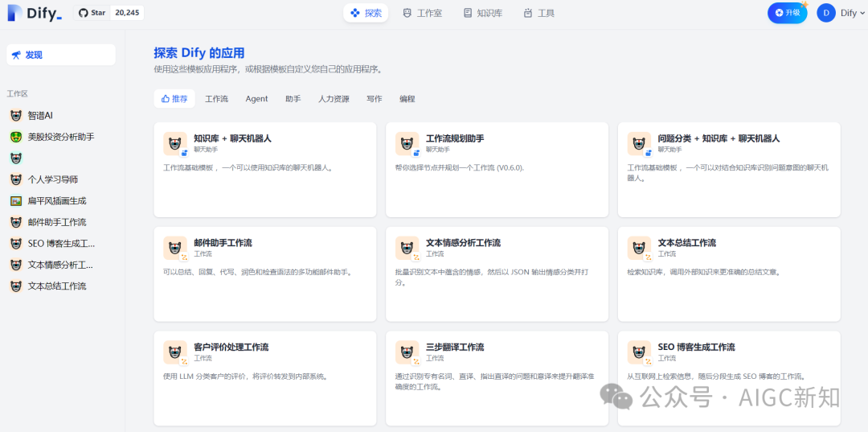Open the 三步翻译工作流 template
The height and width of the screenshot is (432, 868).
click(x=497, y=378)
